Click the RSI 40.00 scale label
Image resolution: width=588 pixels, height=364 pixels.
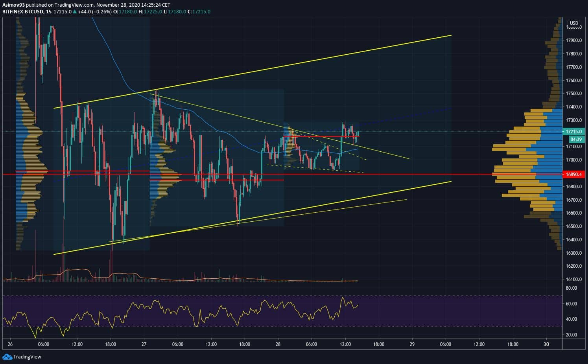point(571,319)
